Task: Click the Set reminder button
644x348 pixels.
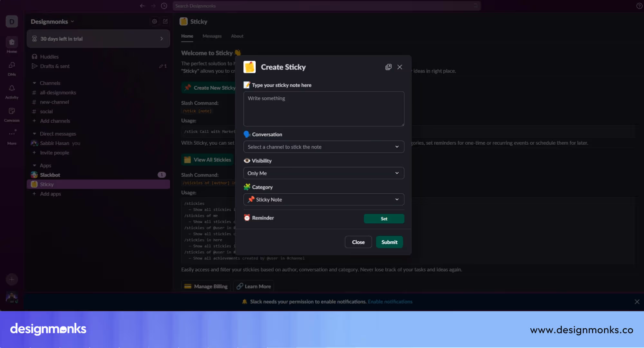Action: coord(384,218)
